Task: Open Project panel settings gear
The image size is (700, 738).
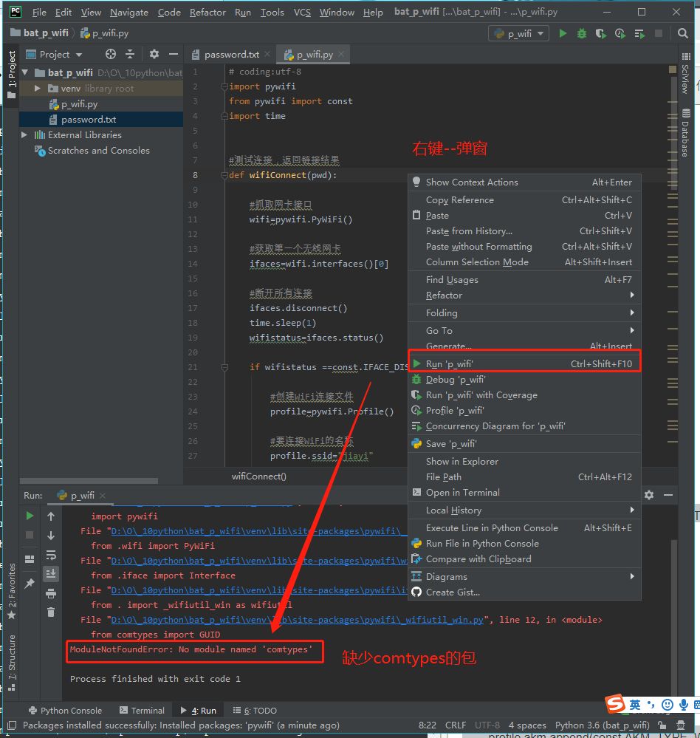Action: [x=154, y=54]
